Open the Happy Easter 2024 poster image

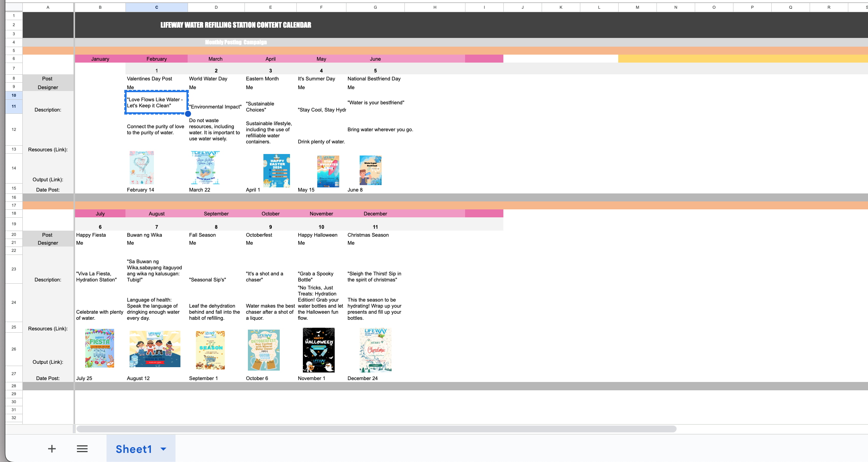click(x=277, y=170)
